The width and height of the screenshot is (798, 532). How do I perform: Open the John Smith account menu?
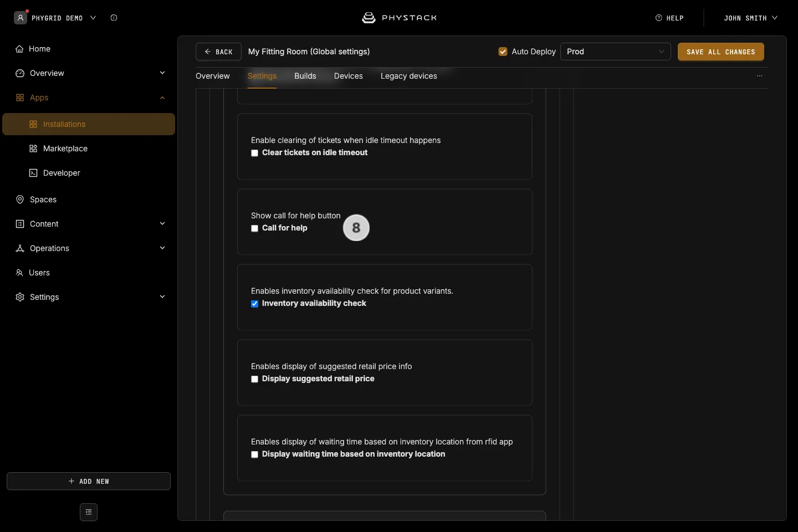point(751,18)
